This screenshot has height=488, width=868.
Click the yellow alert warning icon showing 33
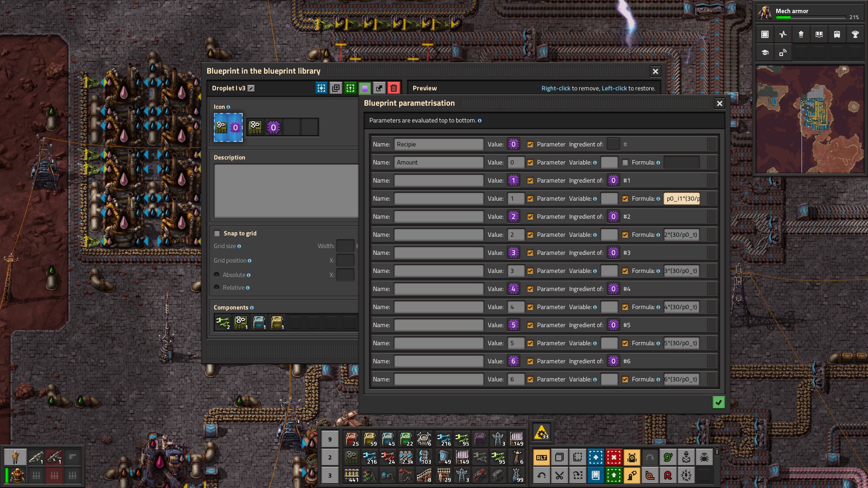tap(541, 432)
